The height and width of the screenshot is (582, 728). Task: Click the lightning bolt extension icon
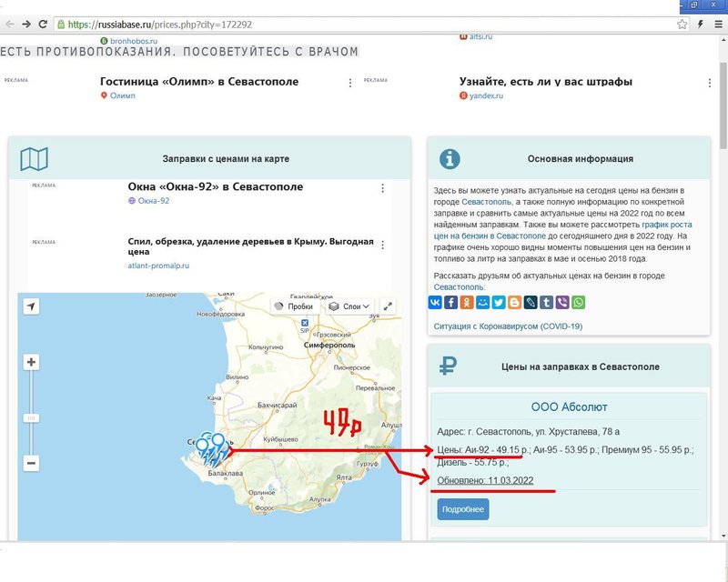click(701, 25)
